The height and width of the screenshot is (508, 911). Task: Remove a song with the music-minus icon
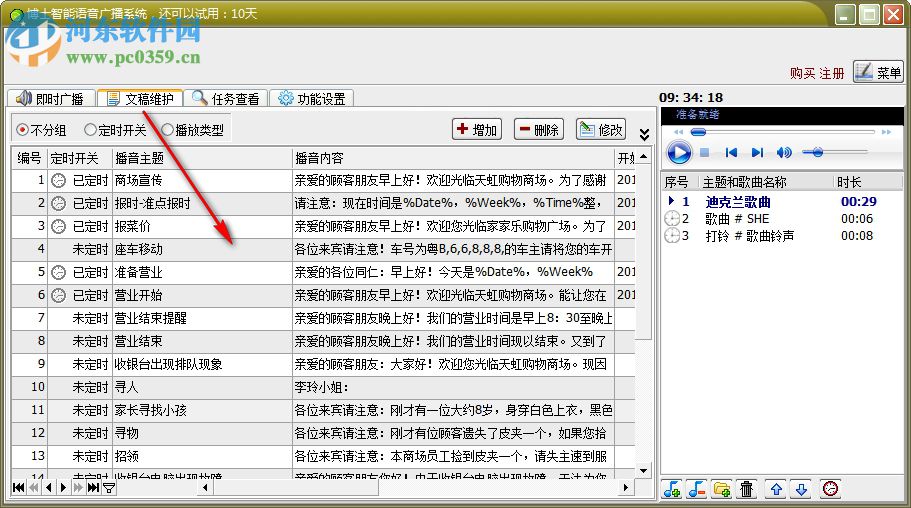[697, 489]
